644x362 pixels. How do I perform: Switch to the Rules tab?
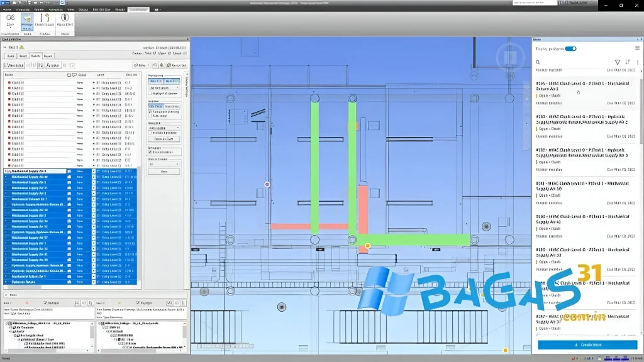coord(11,56)
